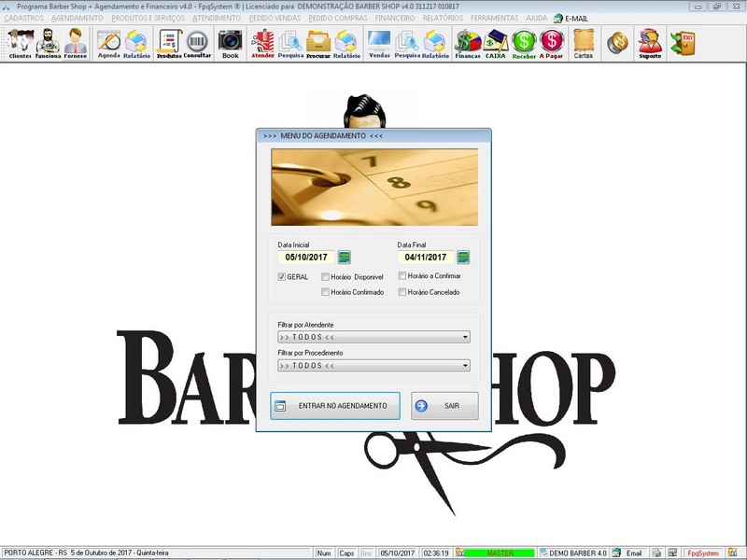This screenshot has height=560, width=747.
Task: Expand the Filtrar por Atendente dropdown
Action: (x=374, y=337)
